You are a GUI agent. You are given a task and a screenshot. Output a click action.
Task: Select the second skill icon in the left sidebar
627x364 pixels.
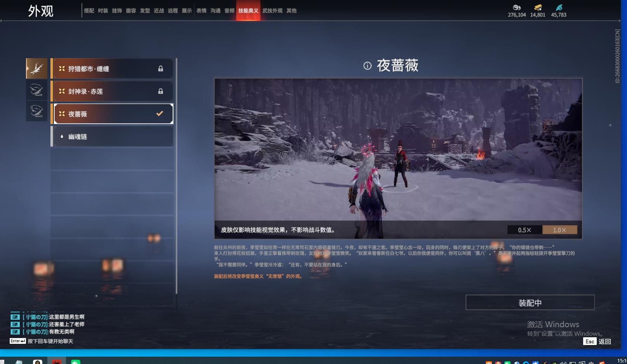[37, 90]
